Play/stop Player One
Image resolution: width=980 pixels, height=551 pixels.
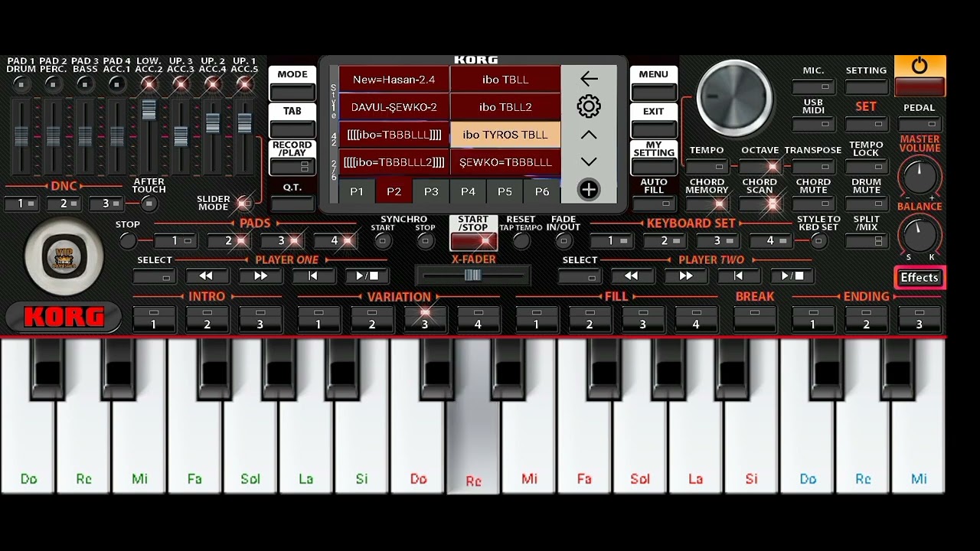(367, 275)
